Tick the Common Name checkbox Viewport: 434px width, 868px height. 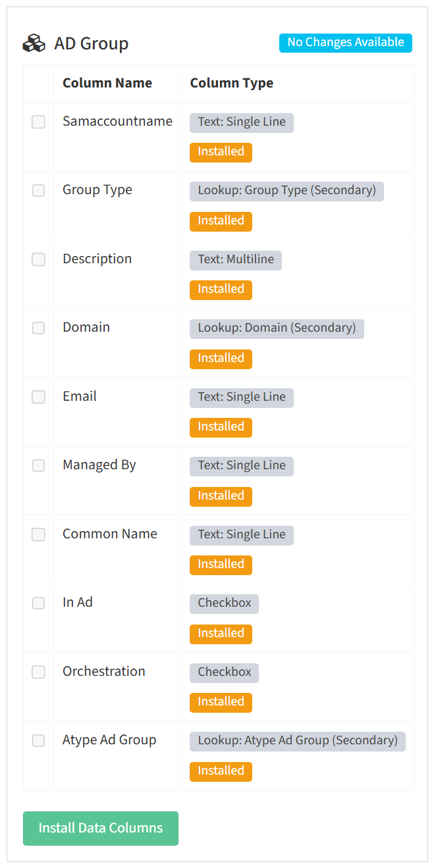coord(39,534)
